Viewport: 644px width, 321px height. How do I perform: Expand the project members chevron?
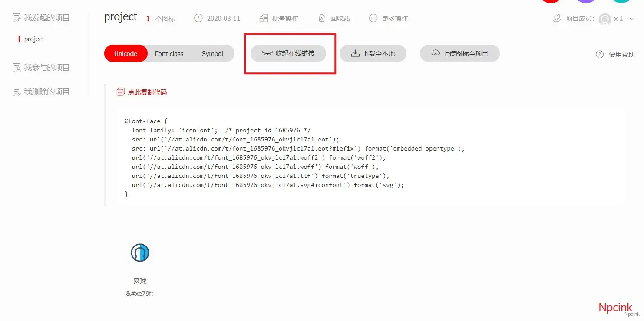coord(631,19)
